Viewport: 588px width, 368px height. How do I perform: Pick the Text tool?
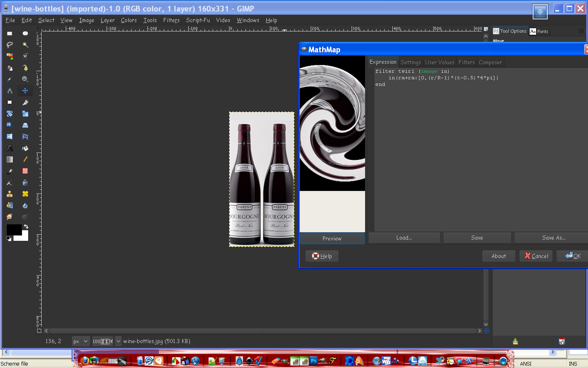click(x=10, y=148)
